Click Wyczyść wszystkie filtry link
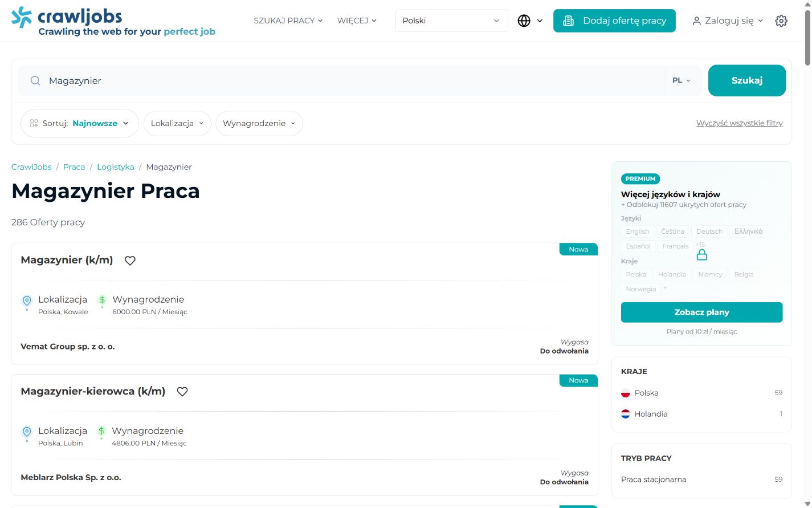 740,123
